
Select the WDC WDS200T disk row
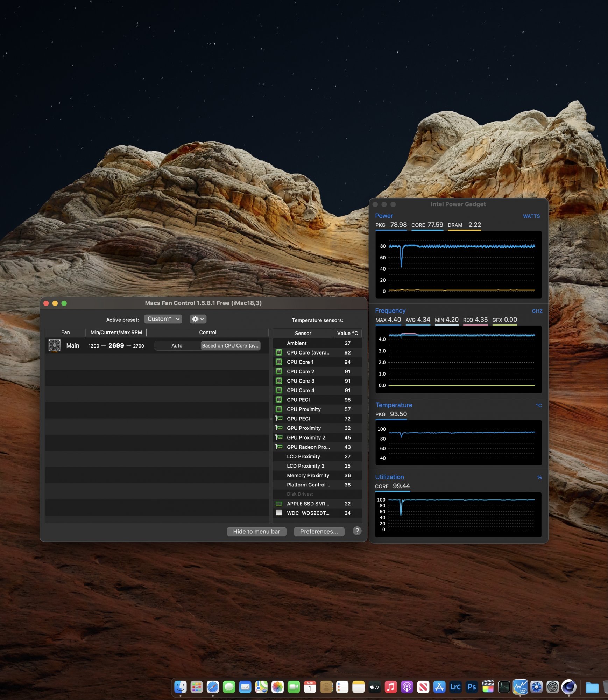point(318,513)
